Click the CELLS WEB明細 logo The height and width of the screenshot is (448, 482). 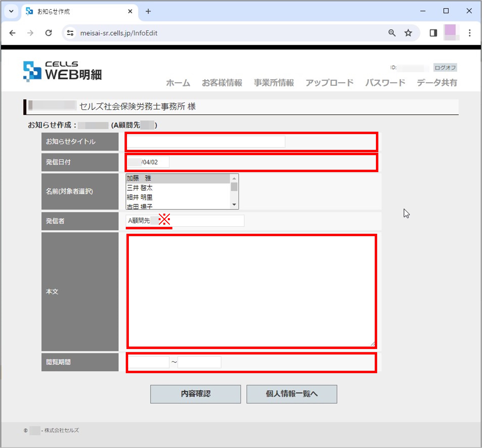(62, 71)
